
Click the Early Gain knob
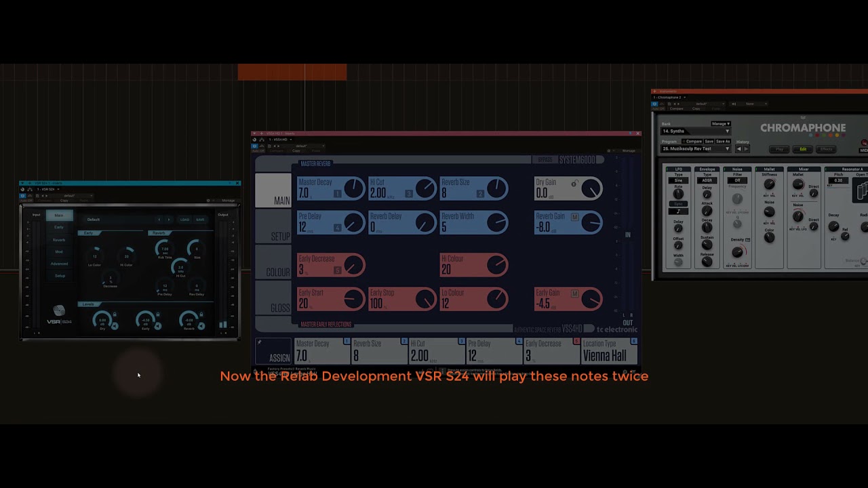pyautogui.click(x=591, y=299)
